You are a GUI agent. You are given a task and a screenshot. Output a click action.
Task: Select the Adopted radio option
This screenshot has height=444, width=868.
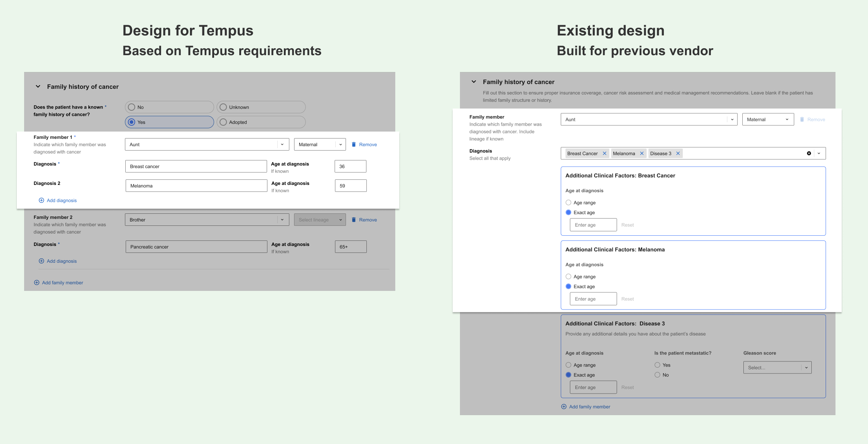click(261, 122)
